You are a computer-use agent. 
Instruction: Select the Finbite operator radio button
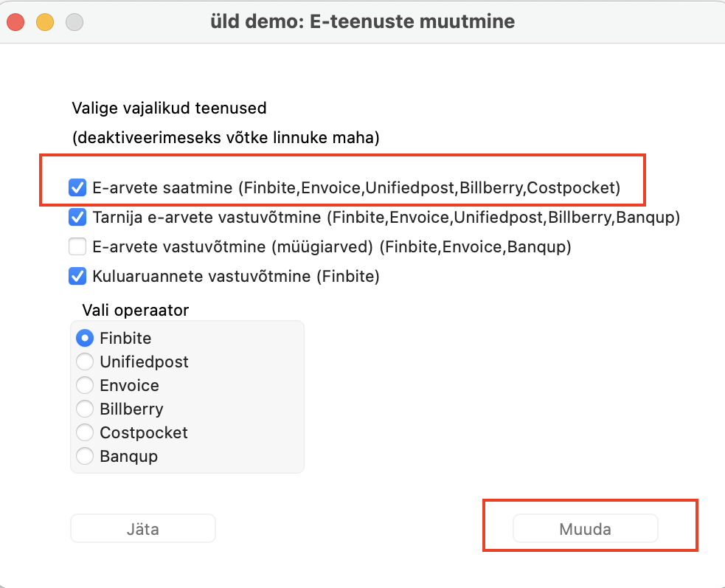tap(86, 339)
